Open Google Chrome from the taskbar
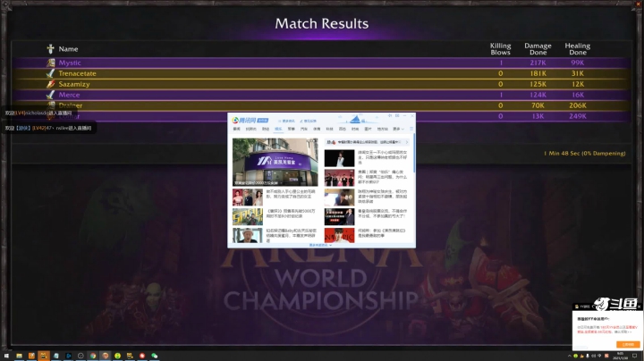 (x=93, y=356)
